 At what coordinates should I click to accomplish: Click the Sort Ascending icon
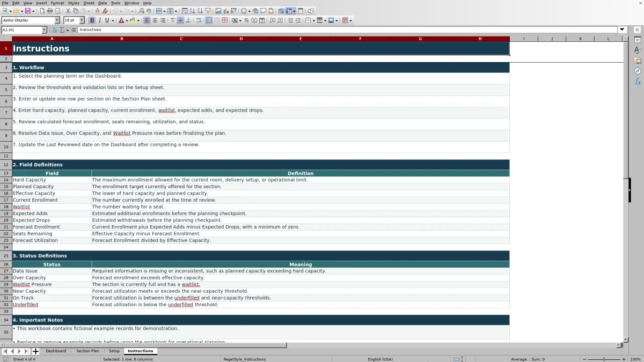click(192, 11)
